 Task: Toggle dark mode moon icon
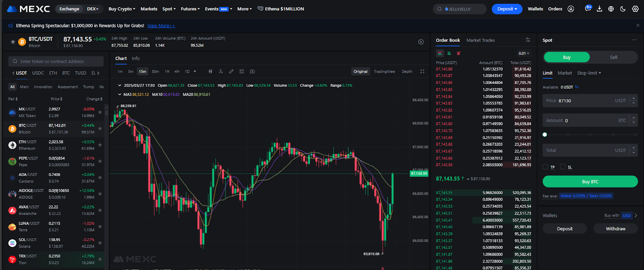(x=623, y=9)
